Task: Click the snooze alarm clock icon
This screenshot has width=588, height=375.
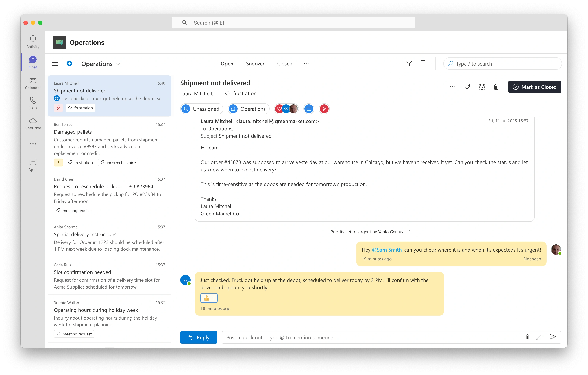Action: tap(482, 87)
